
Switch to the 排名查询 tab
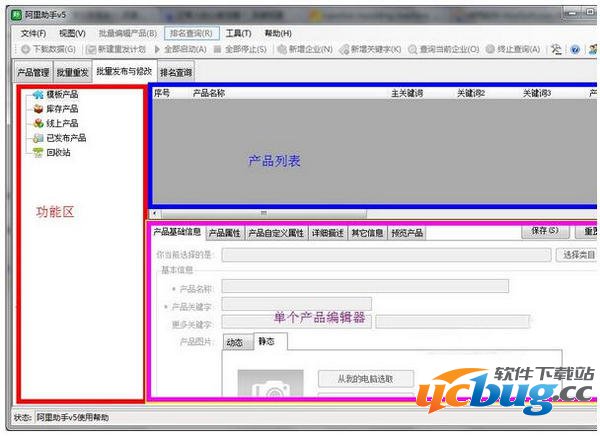[x=176, y=72]
